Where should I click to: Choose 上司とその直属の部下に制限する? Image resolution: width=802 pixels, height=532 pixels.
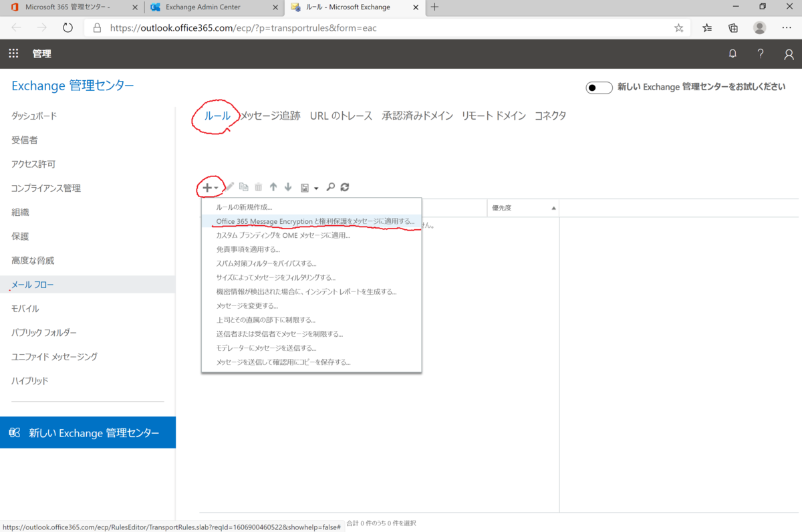[311, 320]
